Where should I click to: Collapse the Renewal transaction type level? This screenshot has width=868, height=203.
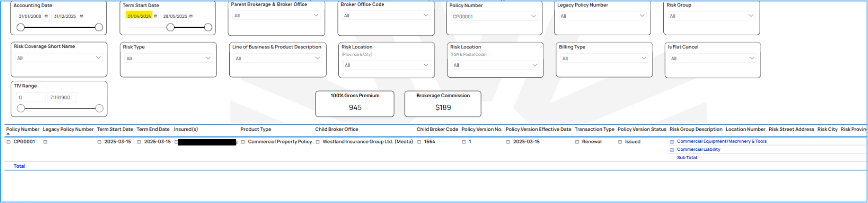tap(577, 142)
